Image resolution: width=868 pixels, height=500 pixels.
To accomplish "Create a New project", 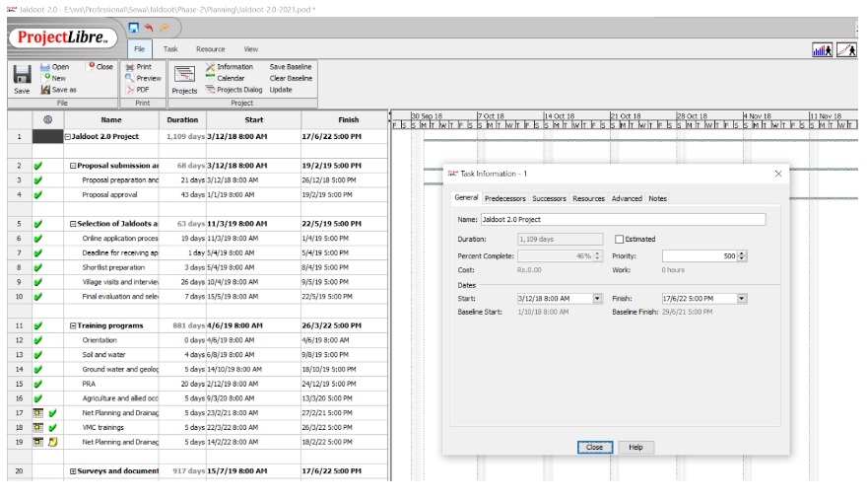I will (54, 78).
